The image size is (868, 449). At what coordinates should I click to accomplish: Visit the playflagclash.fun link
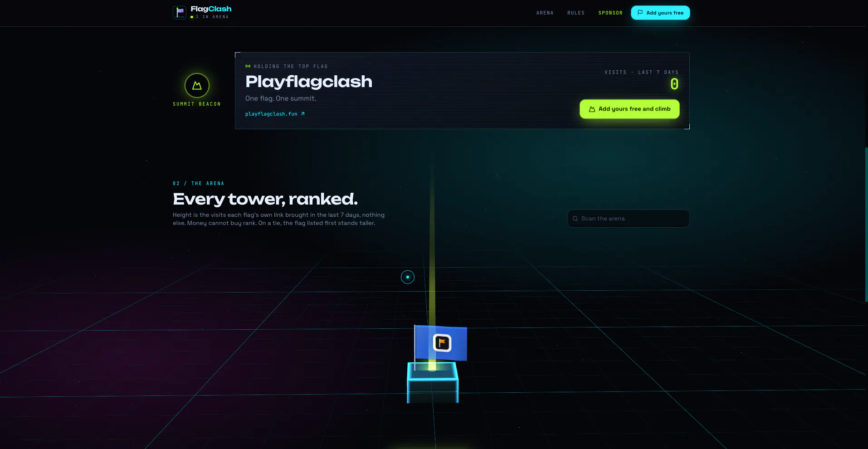pyautogui.click(x=275, y=114)
